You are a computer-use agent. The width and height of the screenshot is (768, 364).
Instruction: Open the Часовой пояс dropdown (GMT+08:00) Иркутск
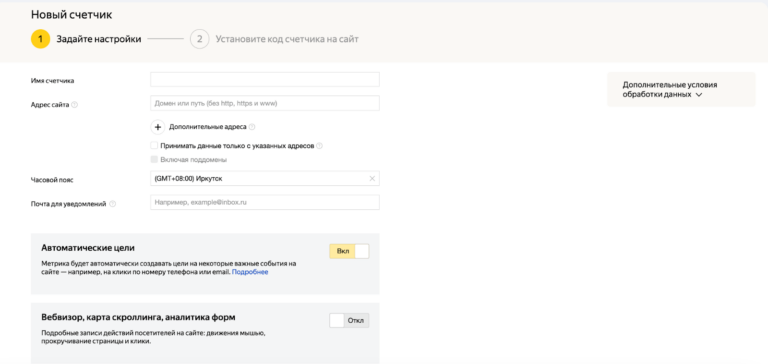pos(265,179)
